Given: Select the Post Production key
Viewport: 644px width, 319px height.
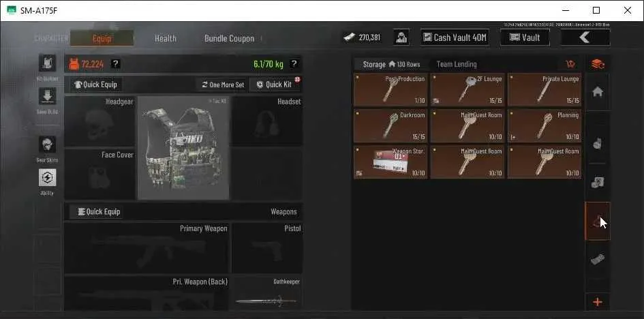Looking at the screenshot, I should click(390, 89).
